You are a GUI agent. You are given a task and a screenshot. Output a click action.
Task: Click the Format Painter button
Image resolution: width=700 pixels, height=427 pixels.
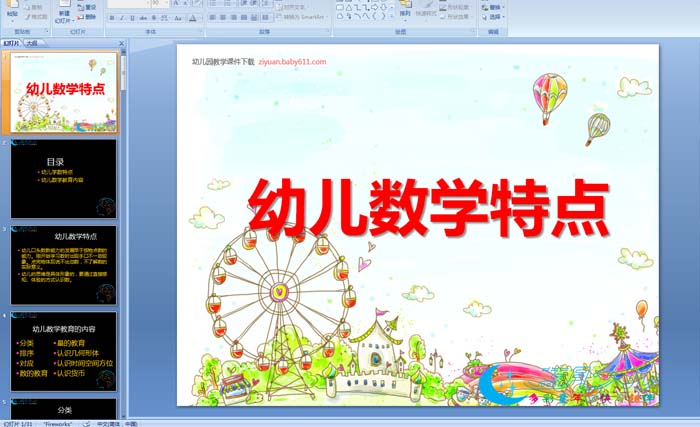point(36,17)
